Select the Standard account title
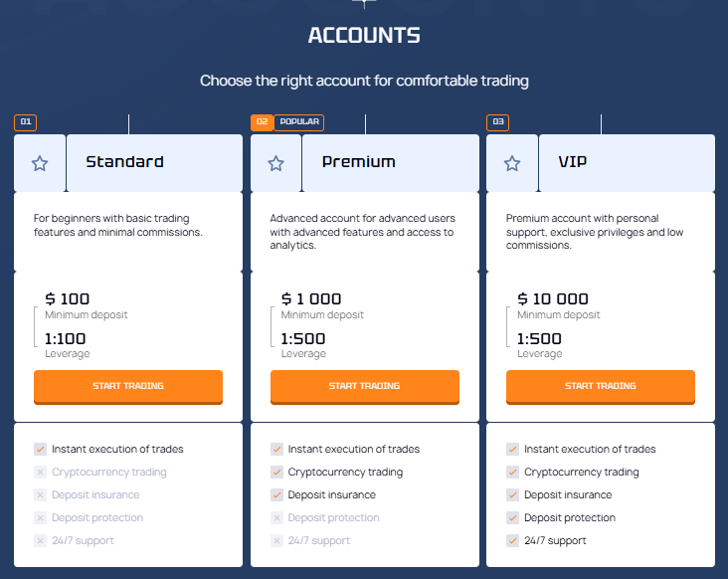Image resolution: width=728 pixels, height=579 pixels. coord(124,162)
